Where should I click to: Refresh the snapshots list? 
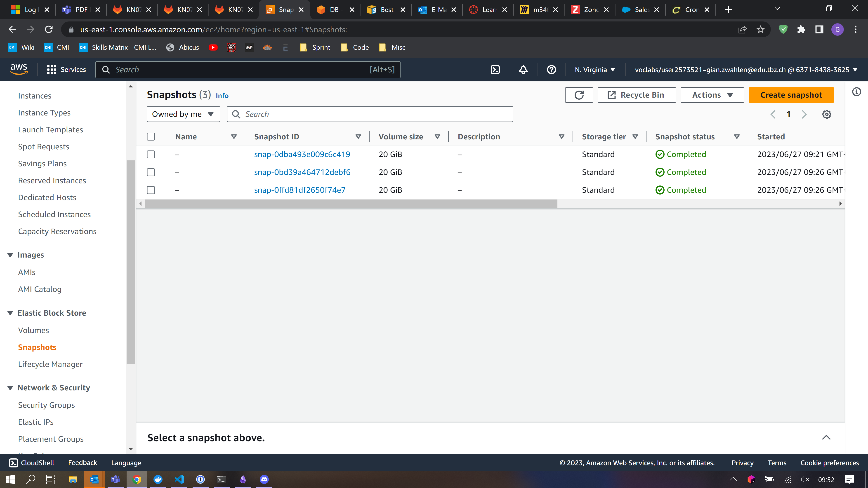click(579, 95)
